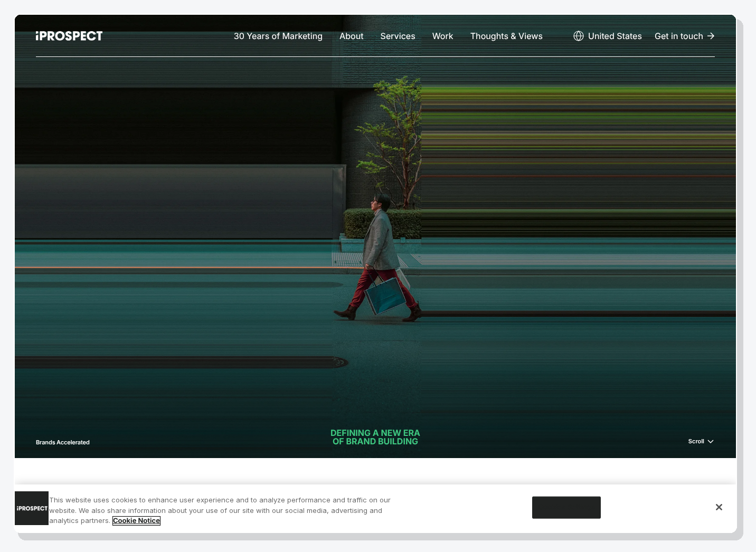756x552 pixels.
Task: Click the dark cookie consent button
Action: pyautogui.click(x=566, y=508)
